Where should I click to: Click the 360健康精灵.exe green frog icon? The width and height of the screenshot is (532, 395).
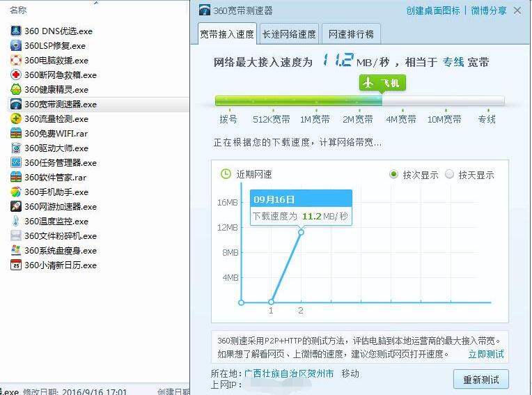point(15,89)
